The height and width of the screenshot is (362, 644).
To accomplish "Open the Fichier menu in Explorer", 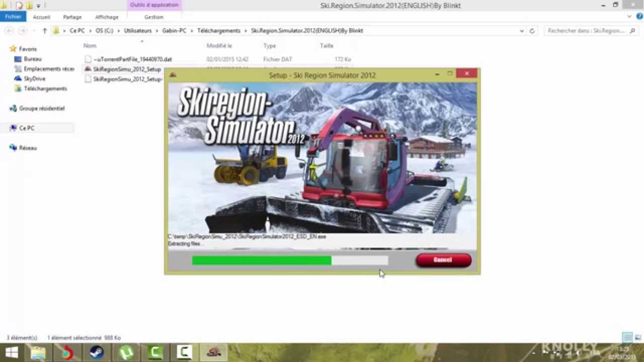I will 13,17.
